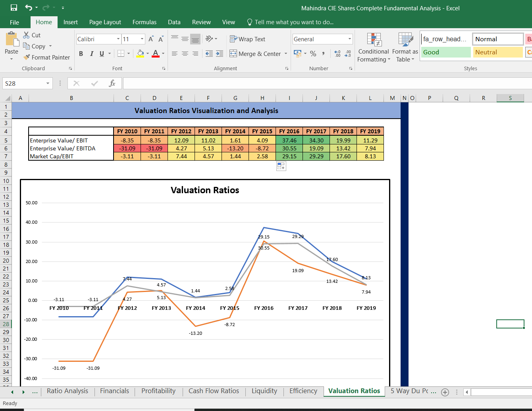Open the Profitability sheet tab
Screen dimensions: 532x411
(158, 391)
